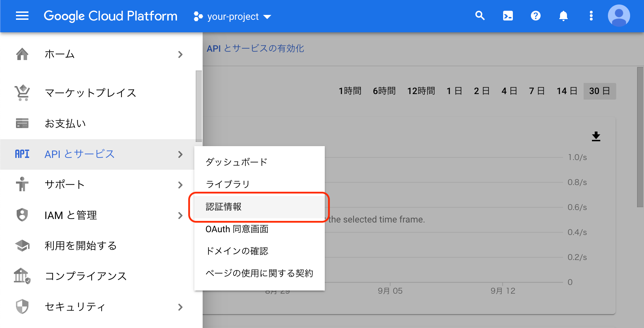This screenshot has width=644, height=328.
Task: Choose 認証情報 from the submenu
Action: pyautogui.click(x=260, y=207)
